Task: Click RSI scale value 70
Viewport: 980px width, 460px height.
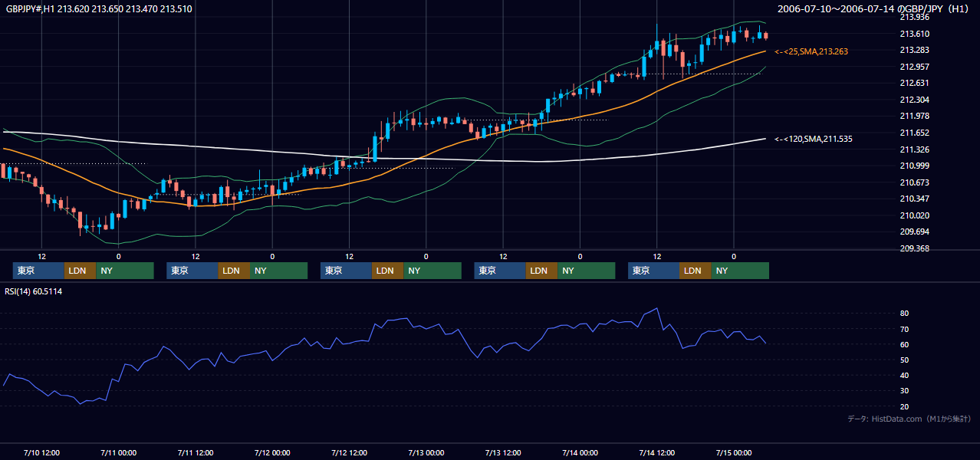Action: 905,329
